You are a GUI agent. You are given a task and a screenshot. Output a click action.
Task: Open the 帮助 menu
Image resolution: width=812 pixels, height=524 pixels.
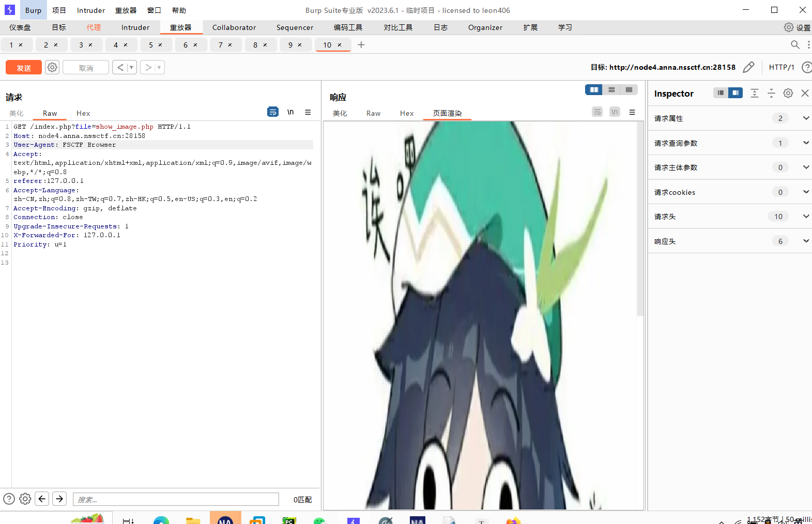pyautogui.click(x=179, y=10)
